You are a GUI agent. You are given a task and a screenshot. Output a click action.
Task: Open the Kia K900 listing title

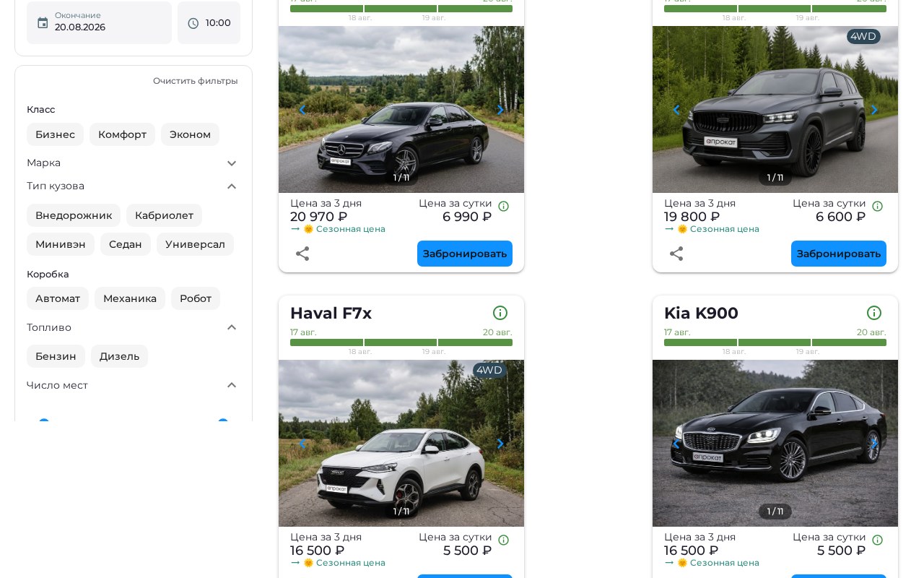[701, 313]
